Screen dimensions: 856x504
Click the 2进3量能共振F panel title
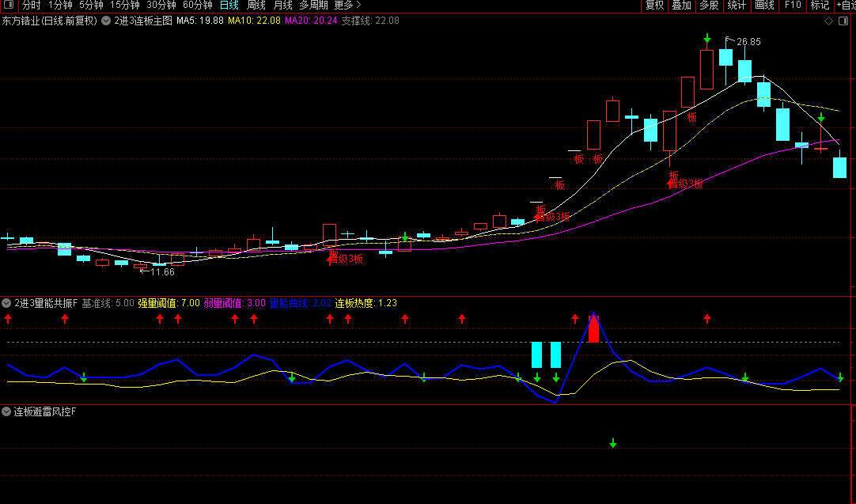(47, 303)
